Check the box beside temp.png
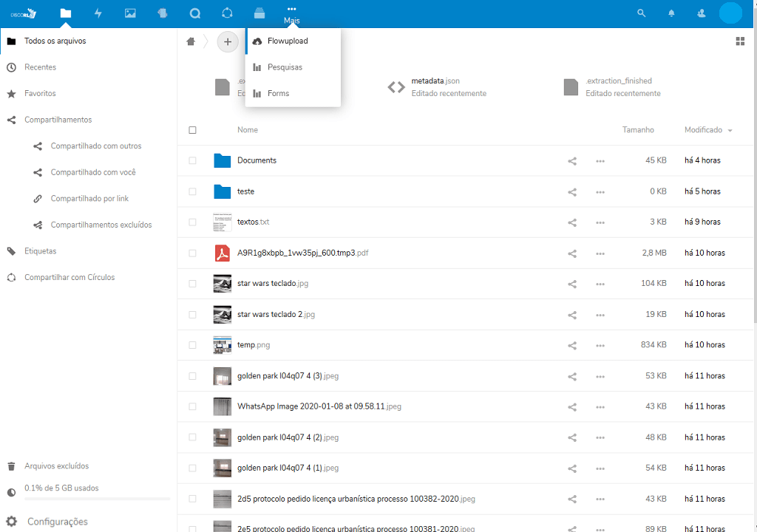This screenshot has height=532, width=757. click(193, 345)
